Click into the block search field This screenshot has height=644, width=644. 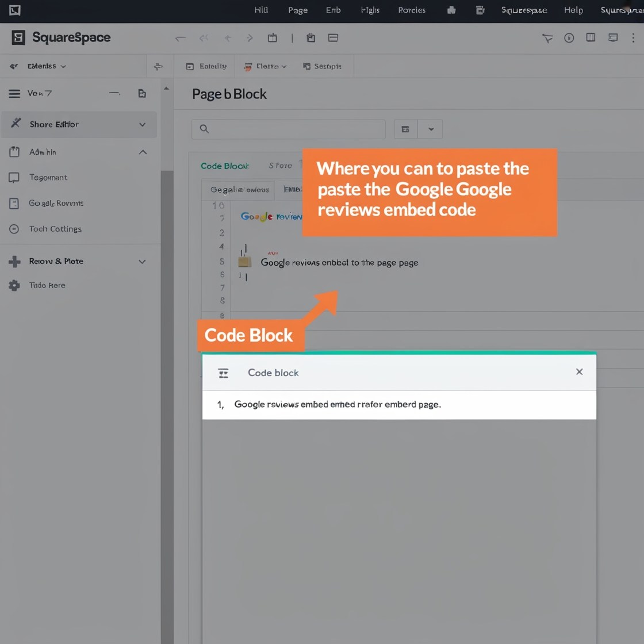pyautogui.click(x=288, y=129)
